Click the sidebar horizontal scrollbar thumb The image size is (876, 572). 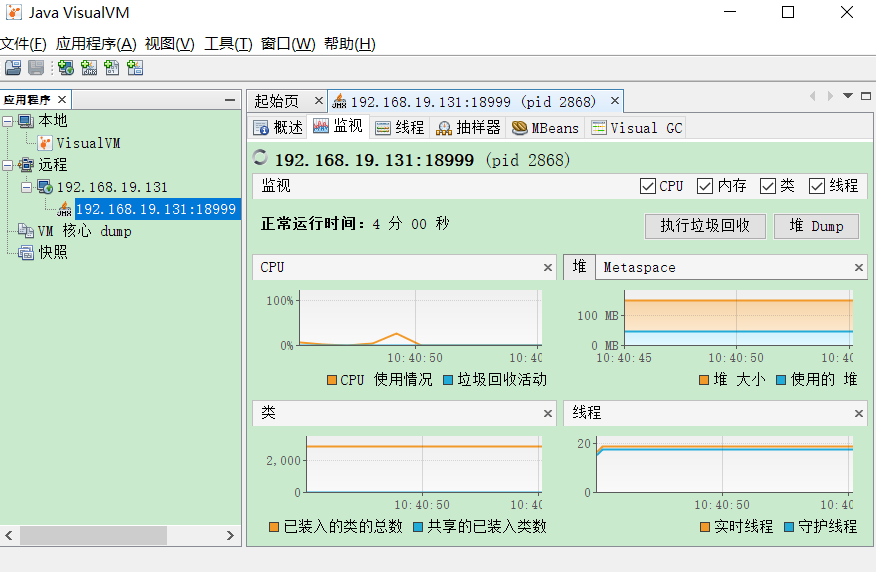point(93,535)
